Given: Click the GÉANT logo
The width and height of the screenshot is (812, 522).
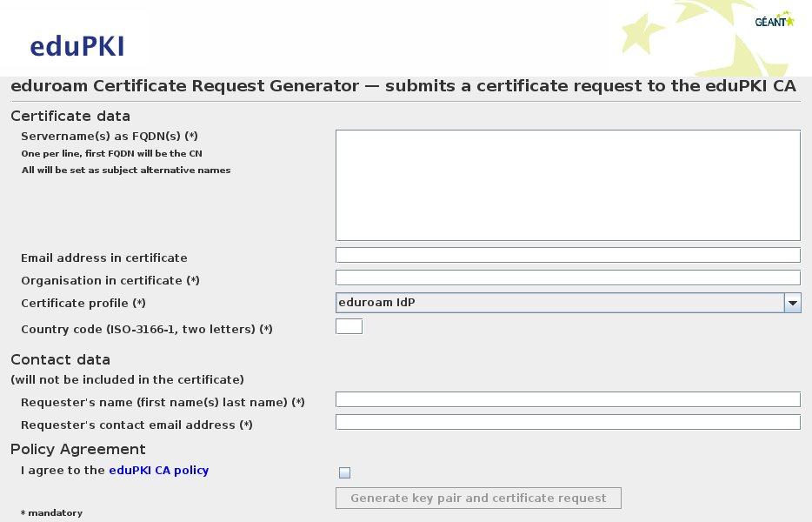Looking at the screenshot, I should click(x=775, y=20).
